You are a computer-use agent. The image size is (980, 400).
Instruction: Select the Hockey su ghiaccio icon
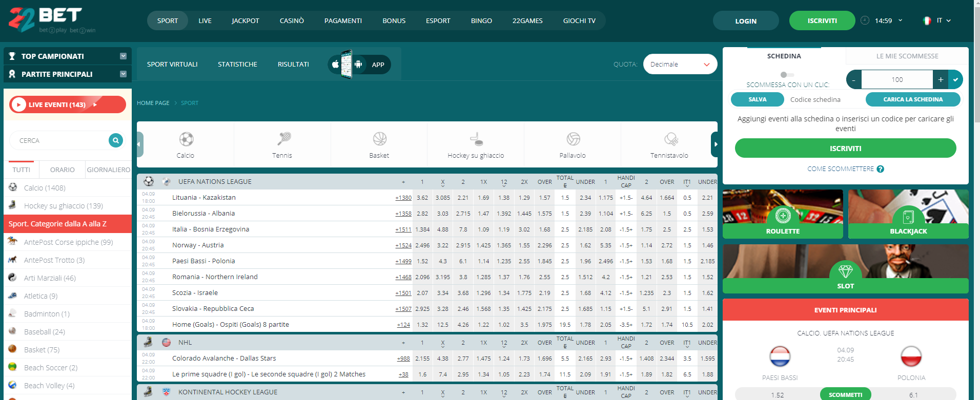point(476,139)
